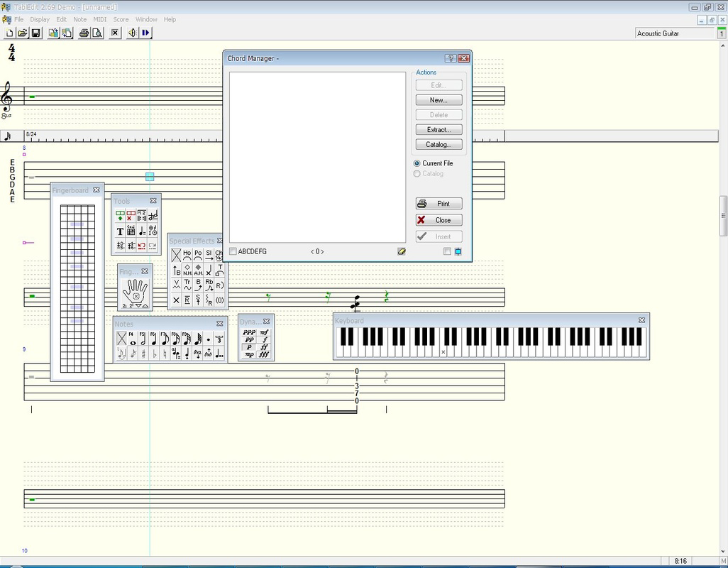Click the MIDI sound playback toolbar icon
Viewport: 728px width, 568px height.
point(132,32)
